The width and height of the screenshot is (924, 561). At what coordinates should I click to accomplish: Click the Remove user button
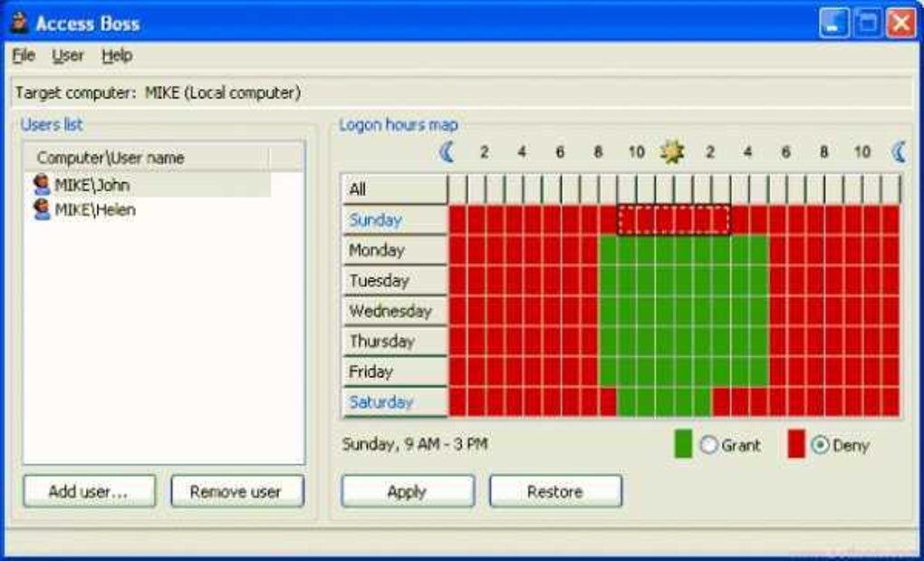tap(237, 491)
